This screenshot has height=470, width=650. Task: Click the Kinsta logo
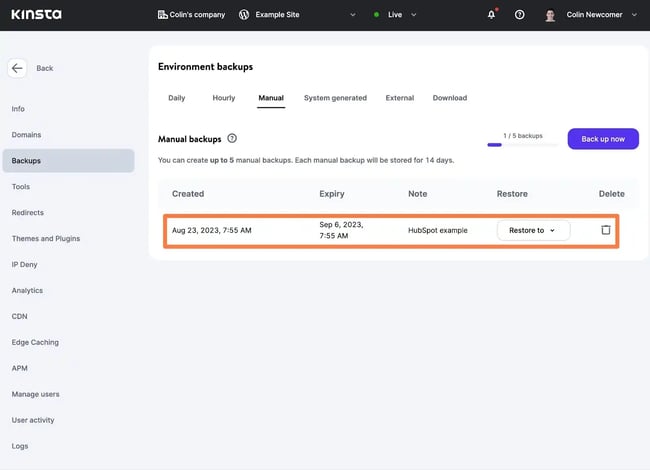pos(36,15)
